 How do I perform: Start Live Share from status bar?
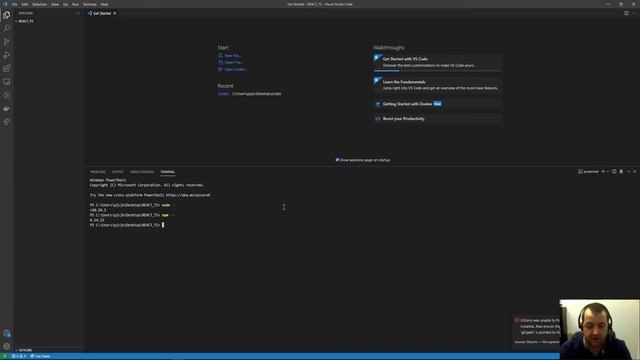click(x=40, y=356)
